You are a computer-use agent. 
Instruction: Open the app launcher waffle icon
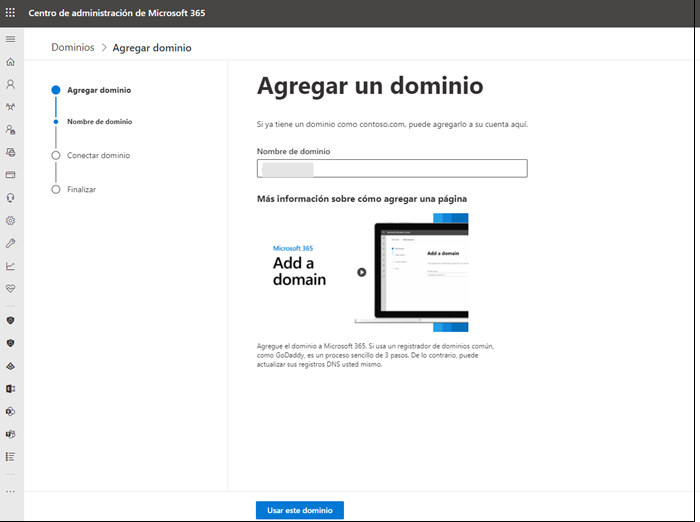pyautogui.click(x=10, y=13)
